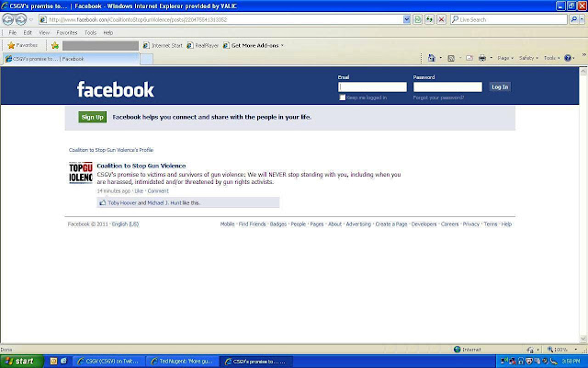The width and height of the screenshot is (588, 368).
Task: Open the Terms footer link
Action: pos(491,224)
